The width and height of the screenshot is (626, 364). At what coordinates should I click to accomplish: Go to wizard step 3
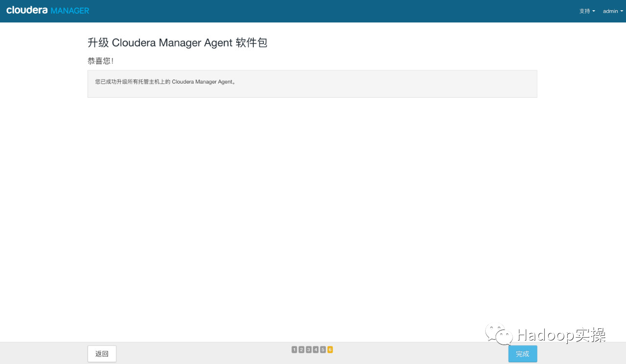(309, 349)
